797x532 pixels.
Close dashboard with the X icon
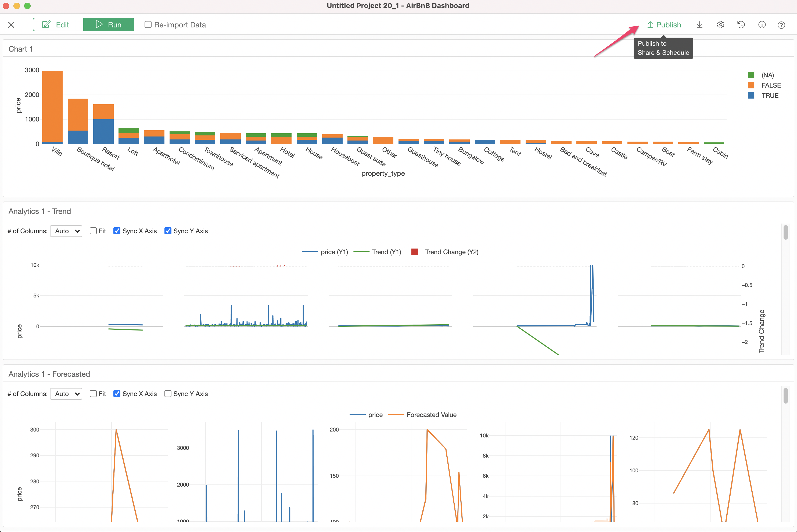click(x=11, y=25)
